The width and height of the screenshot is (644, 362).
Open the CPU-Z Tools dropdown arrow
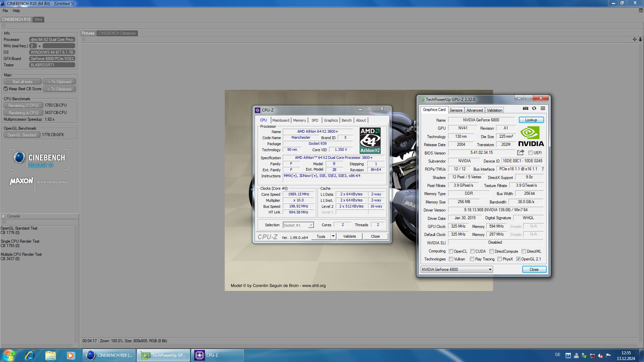pyautogui.click(x=333, y=236)
